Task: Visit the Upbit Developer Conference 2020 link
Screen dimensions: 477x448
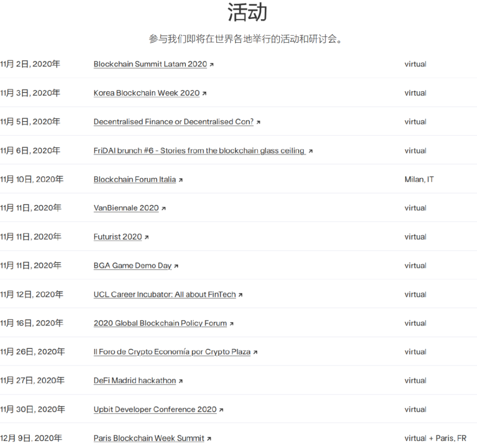Action: pyautogui.click(x=155, y=410)
